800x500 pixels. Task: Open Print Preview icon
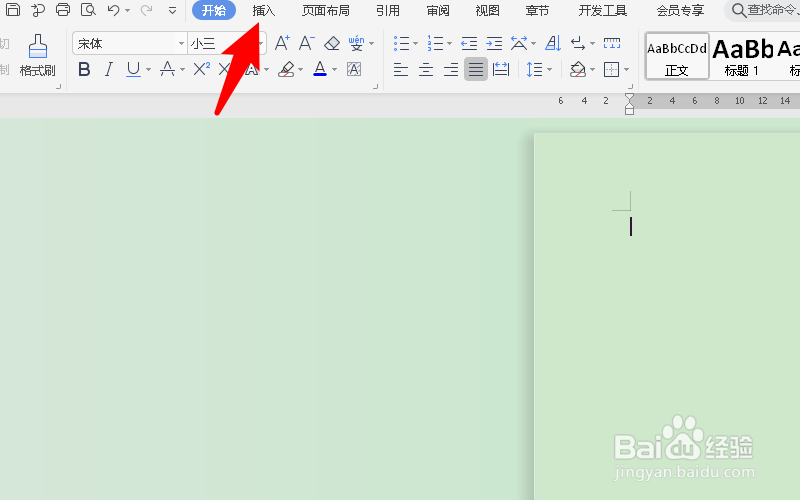coord(88,9)
